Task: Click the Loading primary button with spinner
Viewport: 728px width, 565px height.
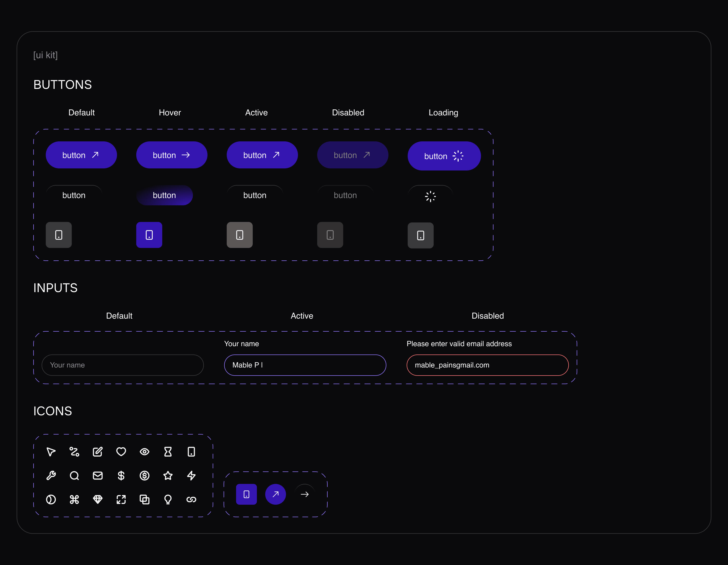Action: [444, 156]
